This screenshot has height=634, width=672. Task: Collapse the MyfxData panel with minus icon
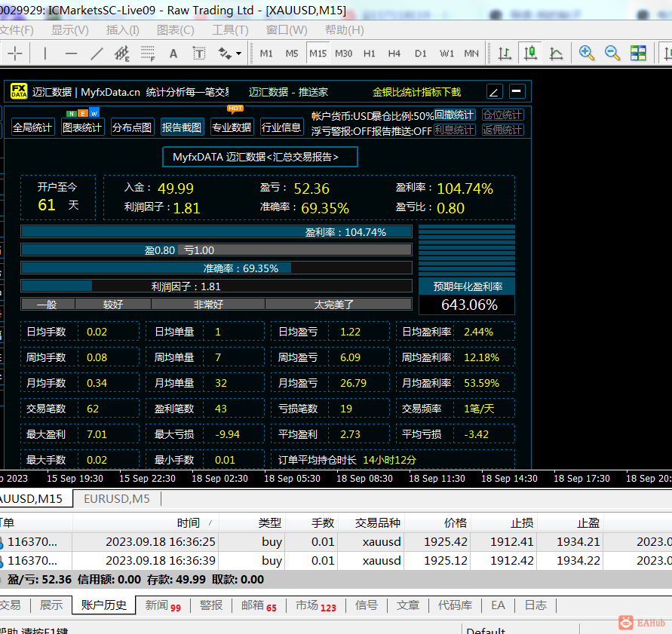click(517, 91)
